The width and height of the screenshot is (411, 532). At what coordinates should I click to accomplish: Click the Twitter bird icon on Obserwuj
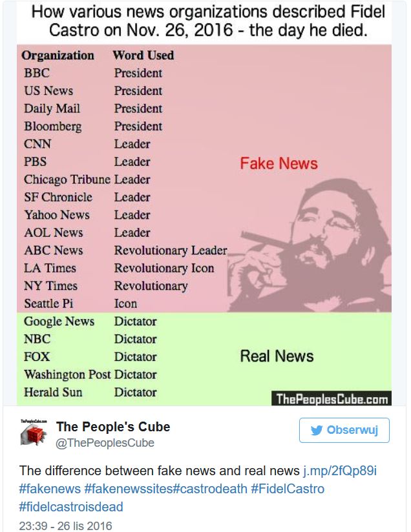(x=316, y=430)
